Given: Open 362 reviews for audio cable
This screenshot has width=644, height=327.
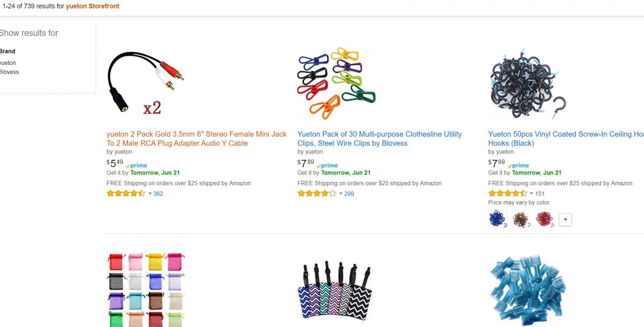Looking at the screenshot, I should point(158,194).
